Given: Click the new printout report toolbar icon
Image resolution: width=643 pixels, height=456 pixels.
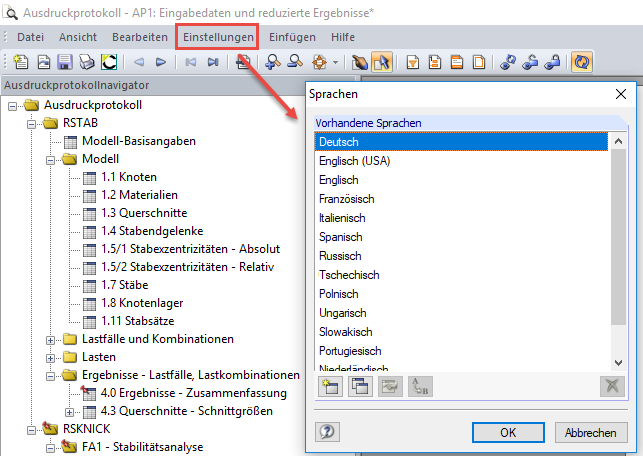Looking at the screenshot, I should tap(21, 62).
